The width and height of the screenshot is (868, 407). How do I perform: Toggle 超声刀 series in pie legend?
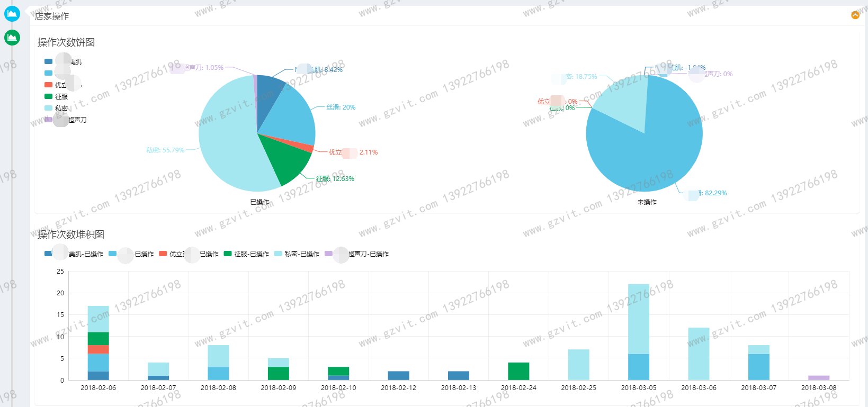click(66, 120)
